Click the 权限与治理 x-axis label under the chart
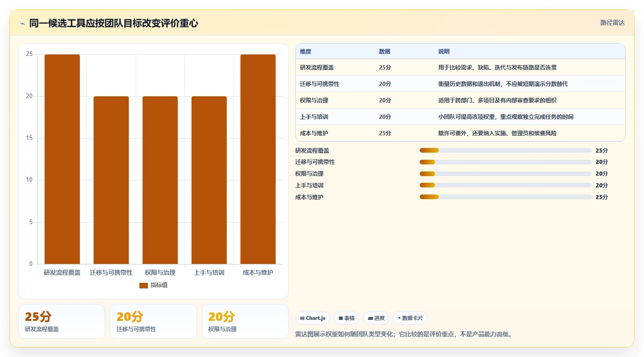Screen dimensions: 644x357 click(160, 272)
